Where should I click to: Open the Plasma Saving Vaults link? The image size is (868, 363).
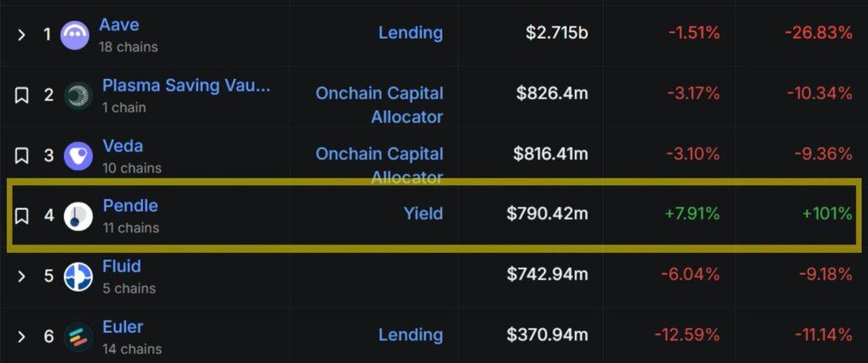click(186, 85)
